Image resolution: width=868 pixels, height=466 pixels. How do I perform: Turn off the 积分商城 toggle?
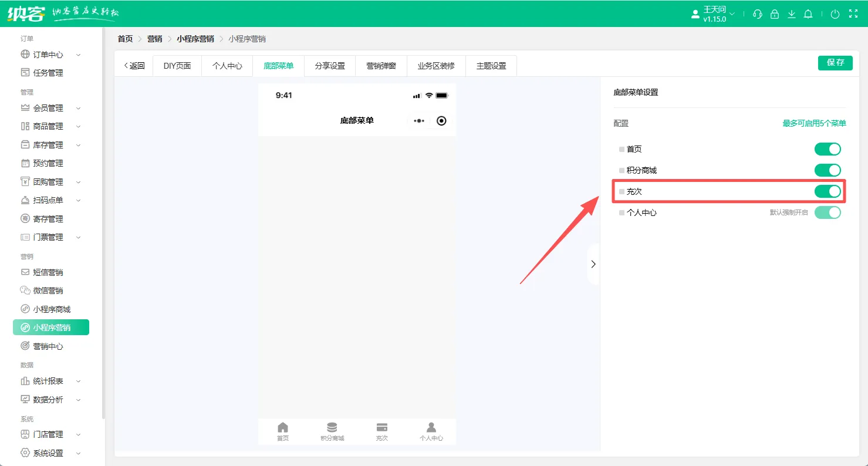click(x=827, y=170)
